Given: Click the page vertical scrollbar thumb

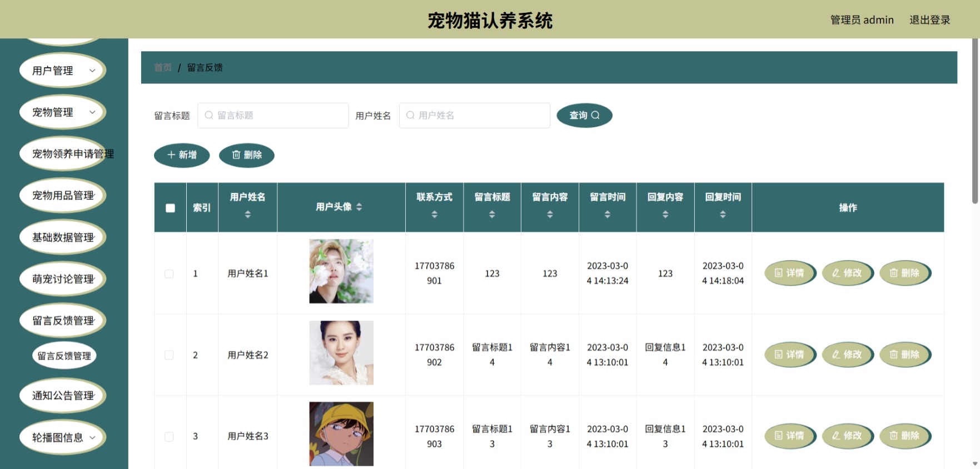Looking at the screenshot, I should tap(974, 120).
